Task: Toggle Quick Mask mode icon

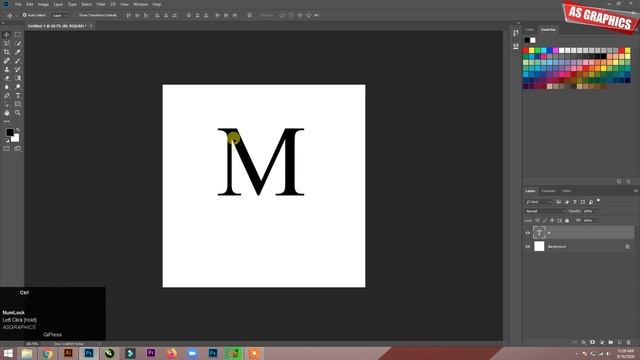Action: coord(7,149)
